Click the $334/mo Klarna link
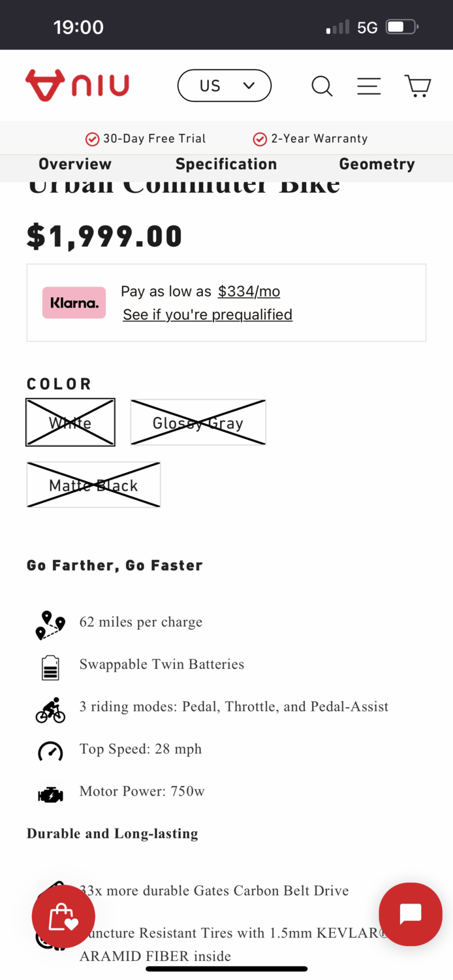The width and height of the screenshot is (453, 980). 249,291
